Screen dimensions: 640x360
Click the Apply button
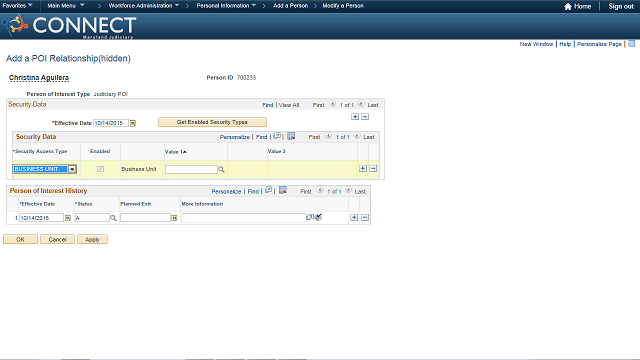92,239
